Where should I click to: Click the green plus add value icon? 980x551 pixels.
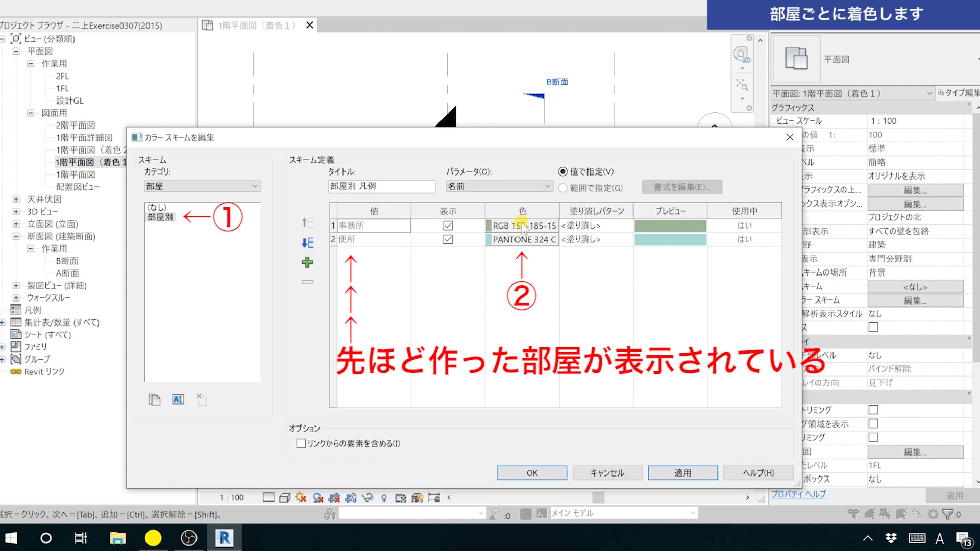[x=307, y=263]
